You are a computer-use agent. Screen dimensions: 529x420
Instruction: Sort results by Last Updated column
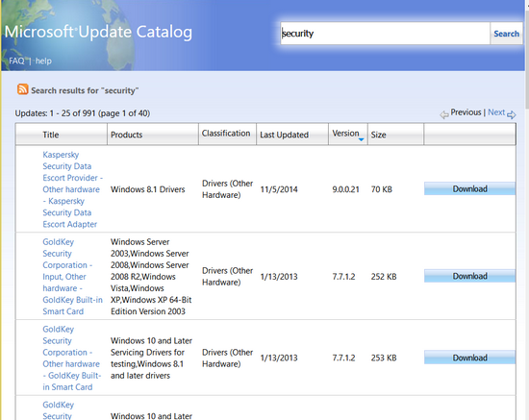284,135
